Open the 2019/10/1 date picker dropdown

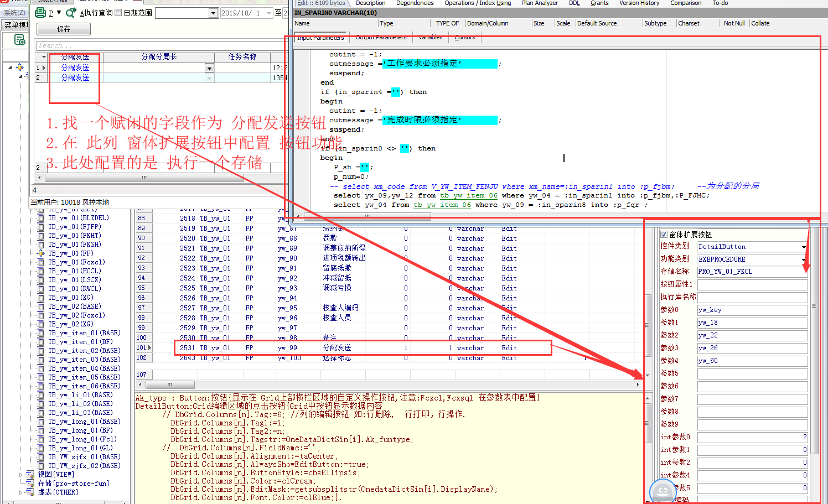point(269,13)
